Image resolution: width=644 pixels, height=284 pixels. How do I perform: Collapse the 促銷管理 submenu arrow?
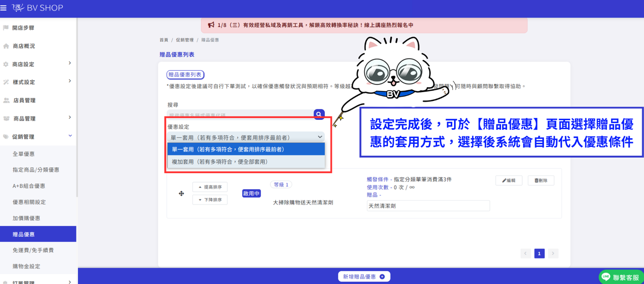(70, 136)
